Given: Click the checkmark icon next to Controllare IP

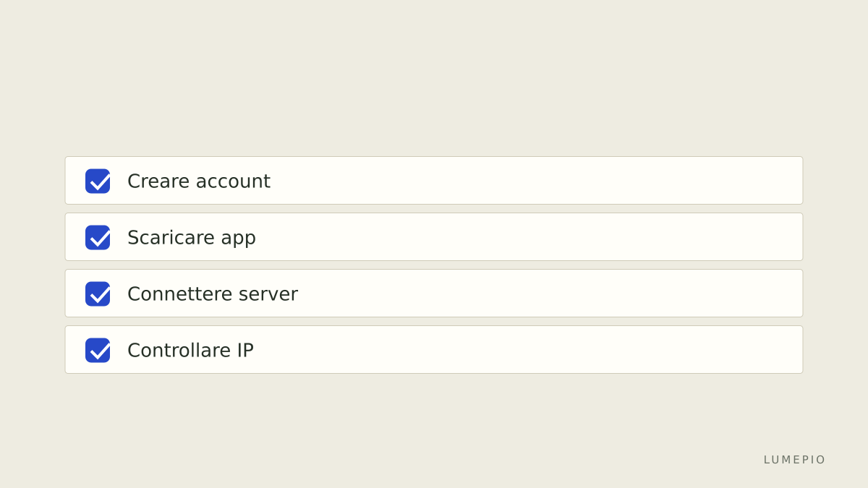Looking at the screenshot, I should (x=100, y=350).
